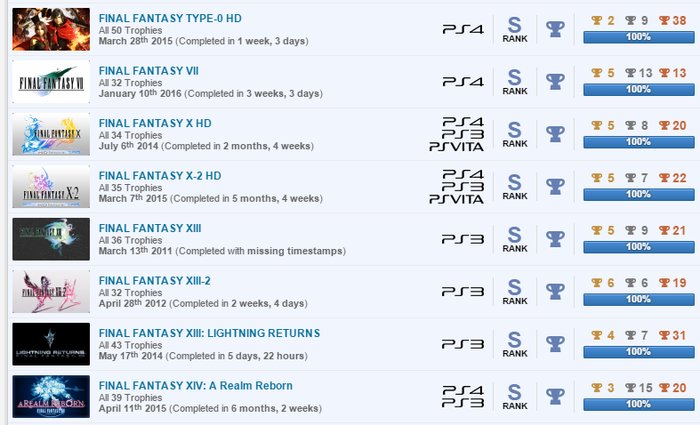The height and width of the screenshot is (425, 700).
Task: Click the 100% progress bar for Final Fantasy X HD
Action: pyautogui.click(x=638, y=142)
